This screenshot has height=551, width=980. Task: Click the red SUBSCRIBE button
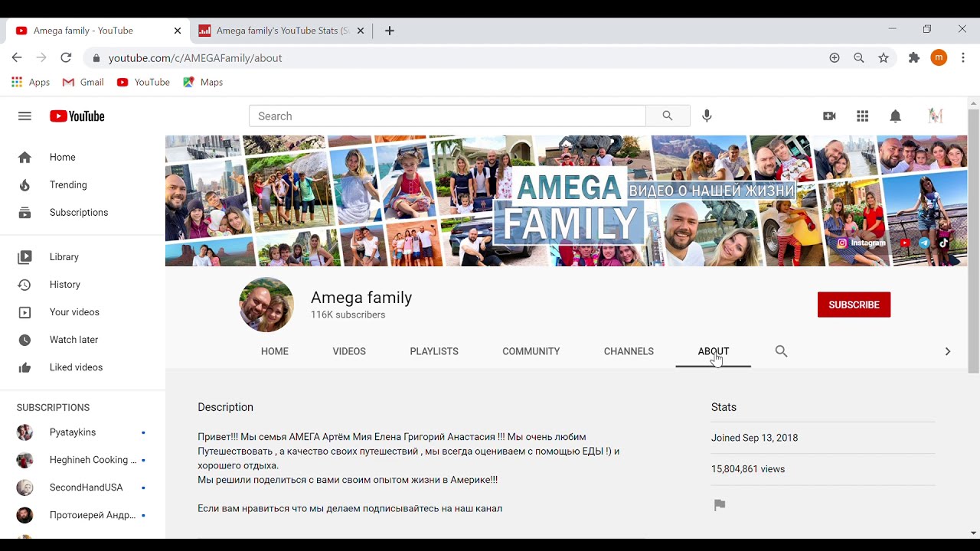point(854,305)
